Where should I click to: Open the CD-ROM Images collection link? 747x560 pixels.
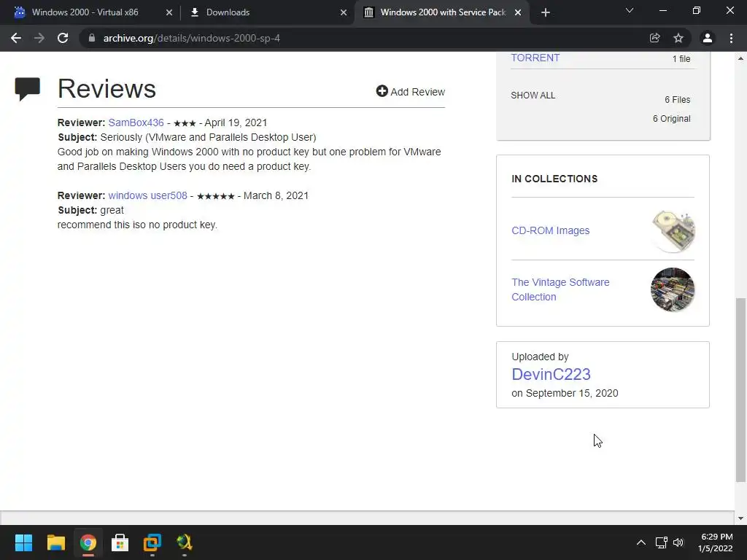click(x=550, y=230)
